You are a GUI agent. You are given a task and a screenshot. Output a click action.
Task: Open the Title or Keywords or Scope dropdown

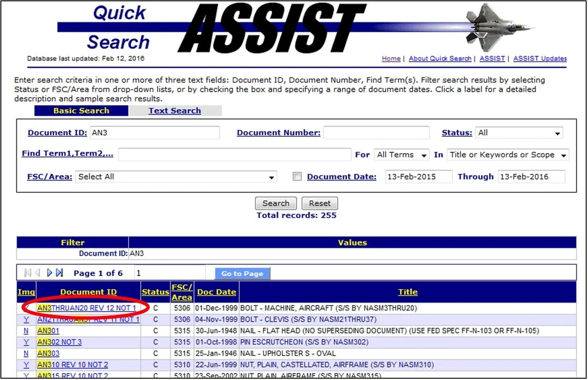click(x=508, y=155)
